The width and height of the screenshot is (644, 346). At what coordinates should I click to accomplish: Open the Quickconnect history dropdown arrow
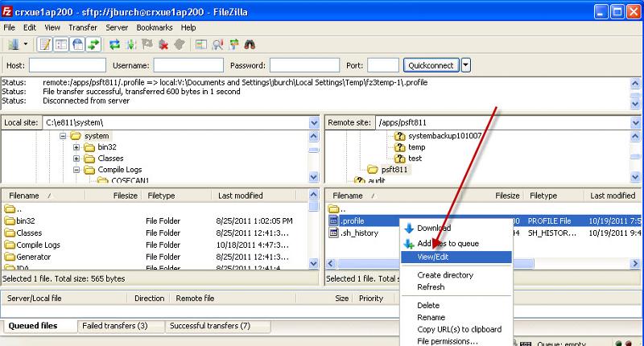click(x=466, y=65)
